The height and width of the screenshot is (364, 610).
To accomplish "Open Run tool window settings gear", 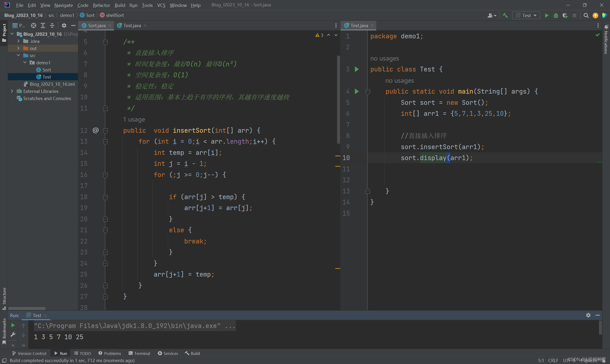I will click(588, 315).
